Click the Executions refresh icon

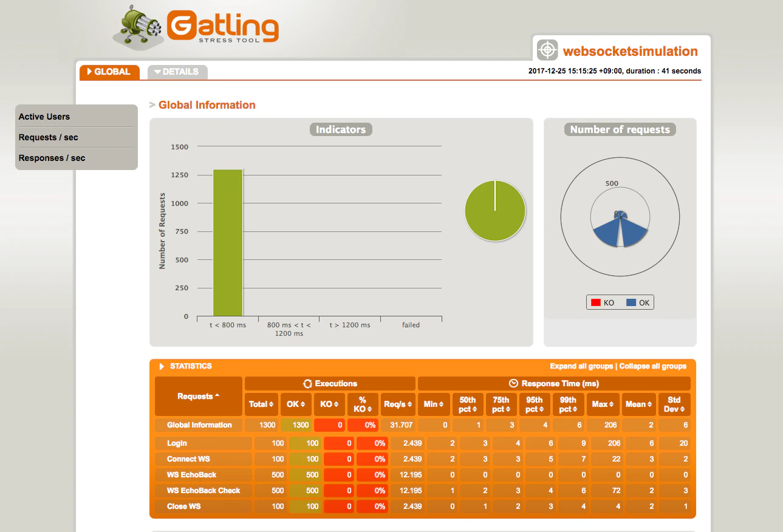[x=308, y=384]
